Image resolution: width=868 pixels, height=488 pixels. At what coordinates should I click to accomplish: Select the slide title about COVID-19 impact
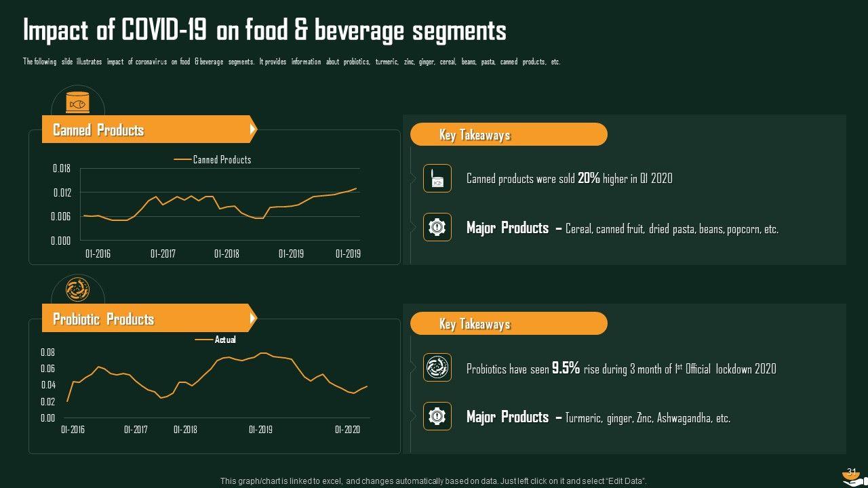(264, 31)
